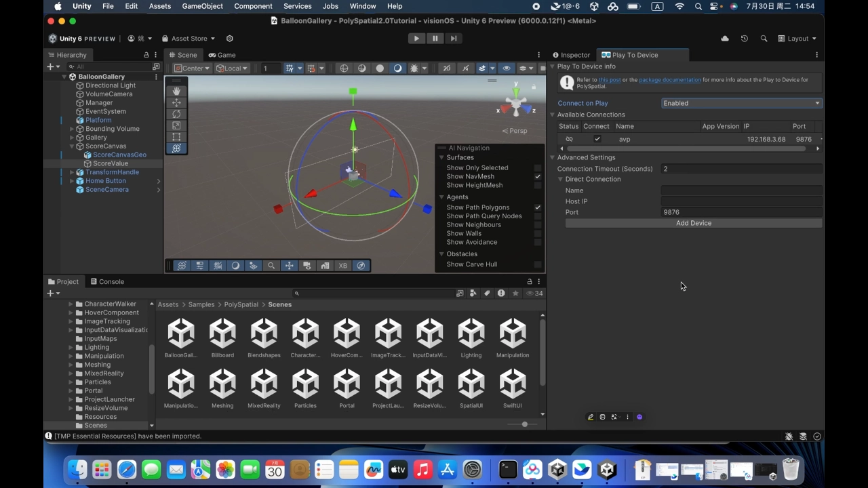Switch to the Inspector tab
This screenshot has width=868, height=488.
[571, 55]
